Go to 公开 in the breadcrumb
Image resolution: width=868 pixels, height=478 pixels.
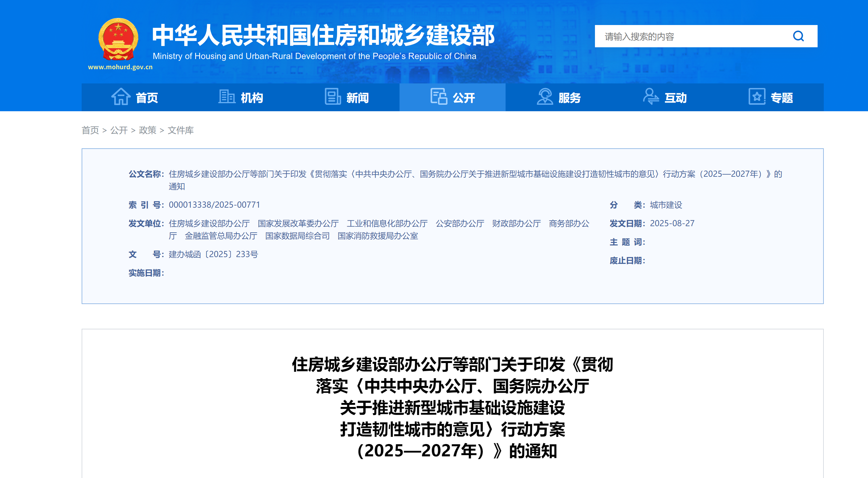(x=119, y=130)
